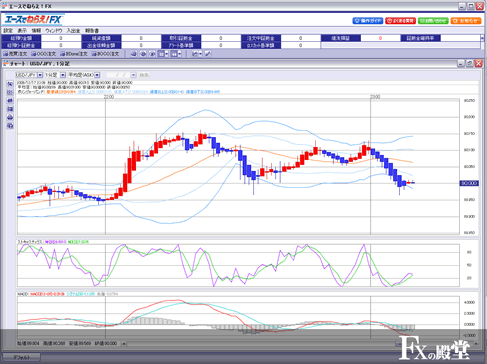Click the IfOCO注文 order button
Viewport: 487px width, 364px height.
pos(105,54)
